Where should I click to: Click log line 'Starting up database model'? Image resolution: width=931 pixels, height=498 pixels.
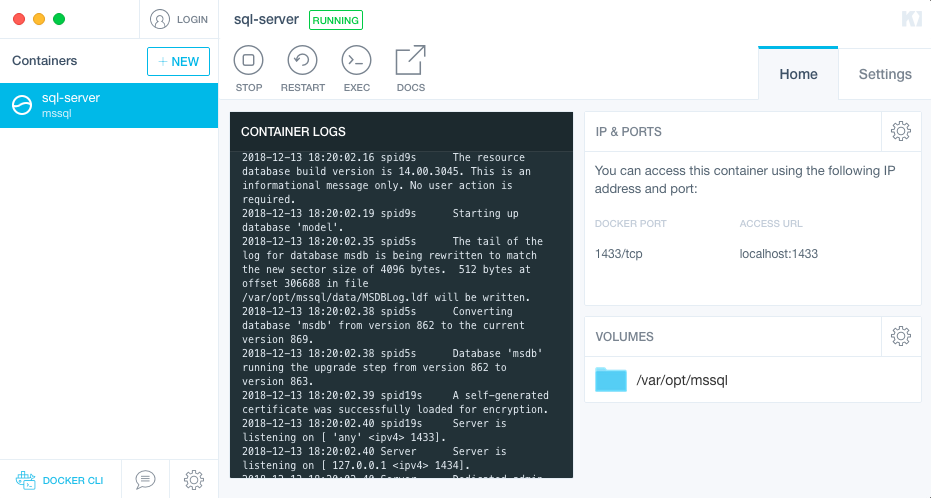[380, 220]
